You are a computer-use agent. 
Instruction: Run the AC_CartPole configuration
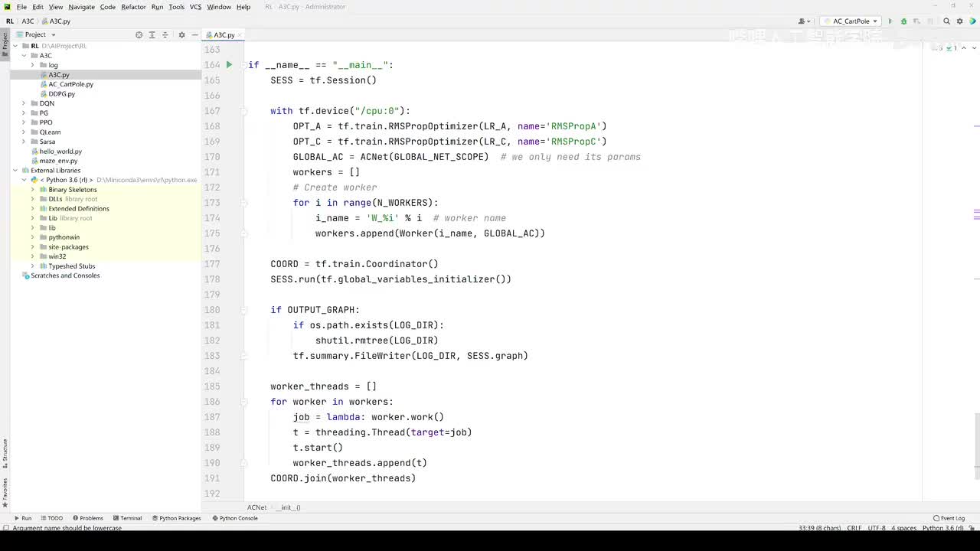(x=890, y=21)
